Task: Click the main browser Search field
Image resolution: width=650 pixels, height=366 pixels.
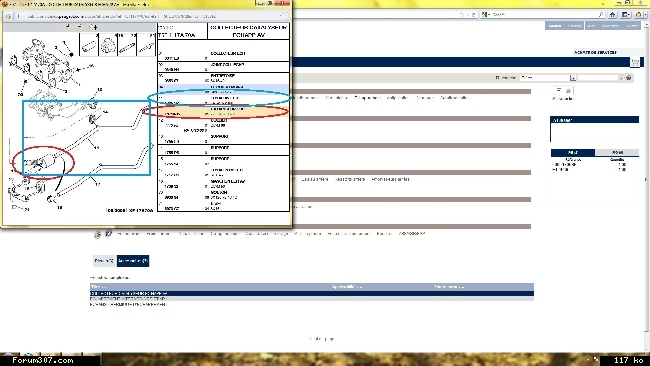Action: tap(543, 15)
